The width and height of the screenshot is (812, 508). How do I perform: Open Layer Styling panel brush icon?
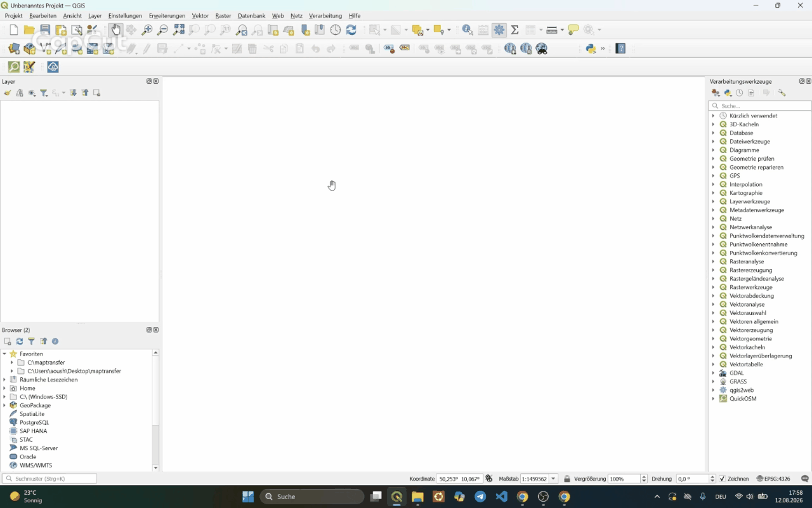[x=8, y=93]
